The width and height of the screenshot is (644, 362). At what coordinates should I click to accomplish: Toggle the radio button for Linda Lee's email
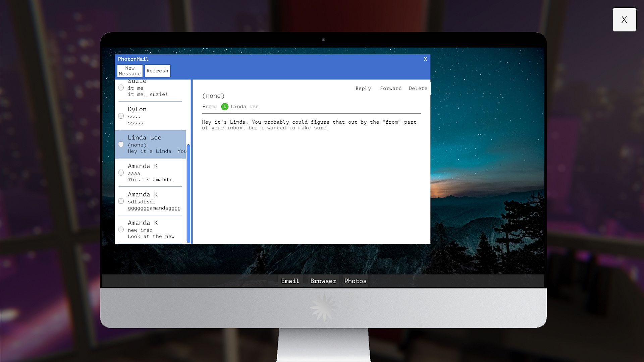pos(121,144)
